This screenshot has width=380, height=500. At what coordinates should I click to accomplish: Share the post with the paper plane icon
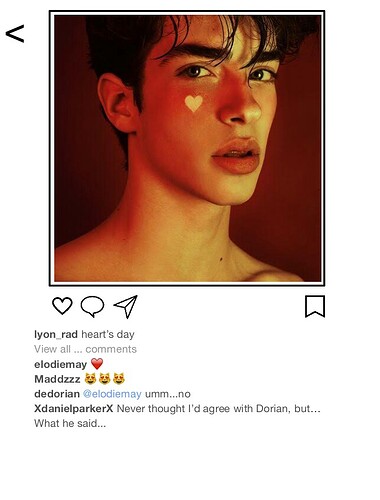126,306
